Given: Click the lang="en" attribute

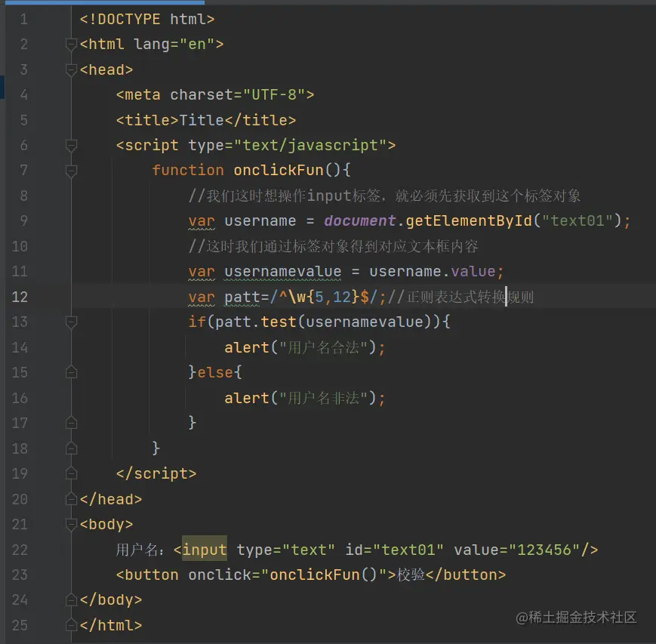Looking at the screenshot, I should coord(174,44).
